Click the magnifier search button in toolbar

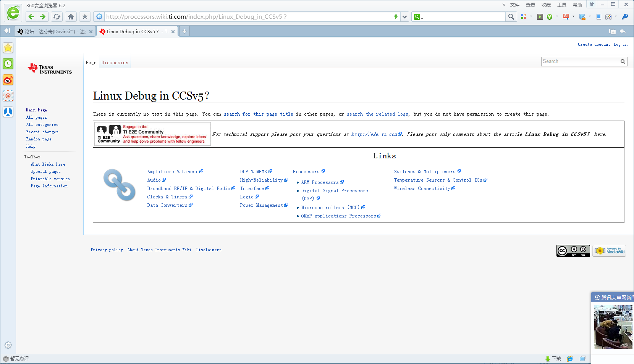click(511, 17)
